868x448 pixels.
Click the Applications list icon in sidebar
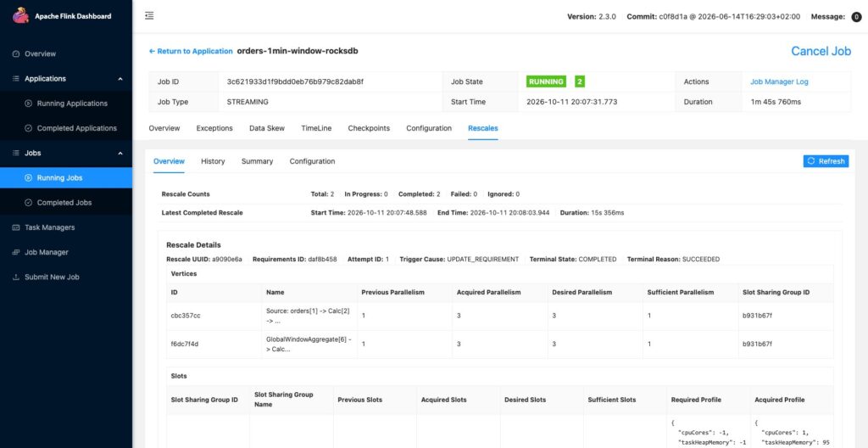coord(16,79)
